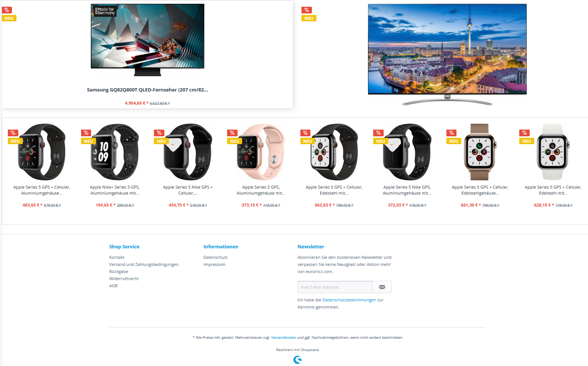Image resolution: width=588 pixels, height=366 pixels.
Task: Click the Kontakt link
Action: point(117,257)
